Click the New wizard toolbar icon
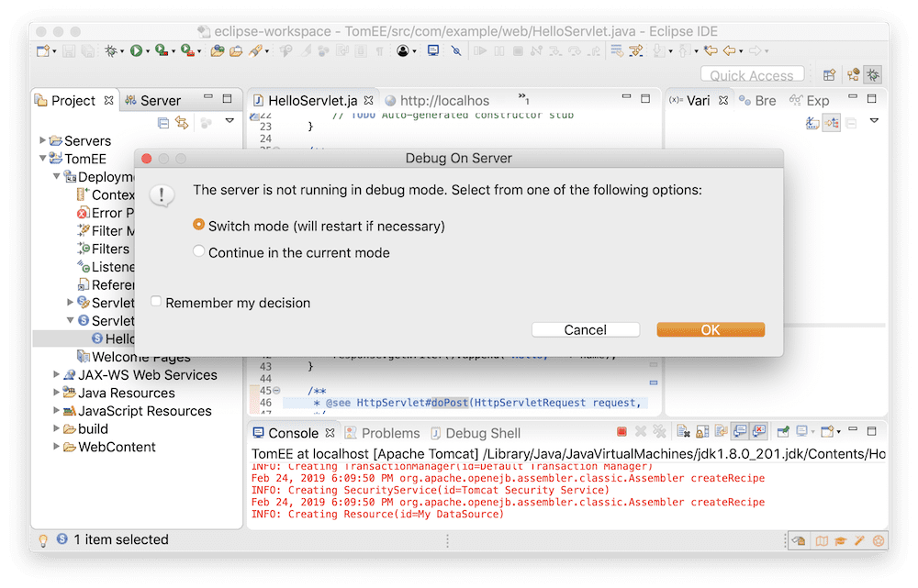This screenshot has width=918, height=588. coord(43,50)
